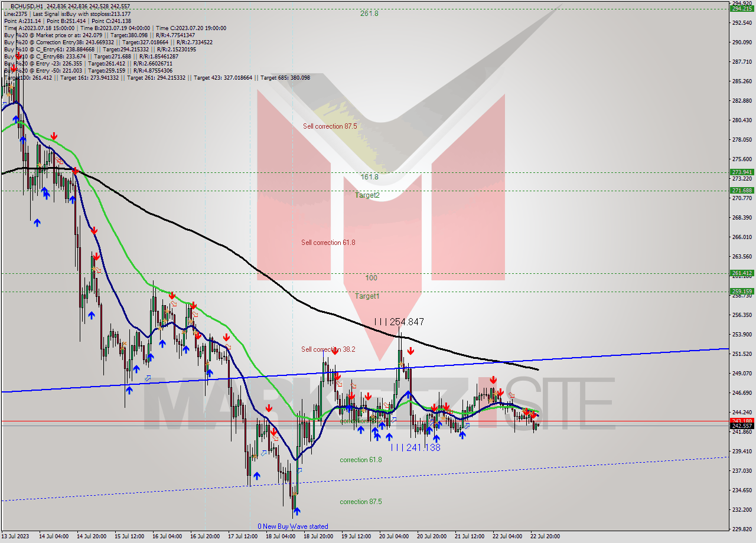
Task: Click the '17 Jul 12:00' time axis label
Action: coord(243,537)
